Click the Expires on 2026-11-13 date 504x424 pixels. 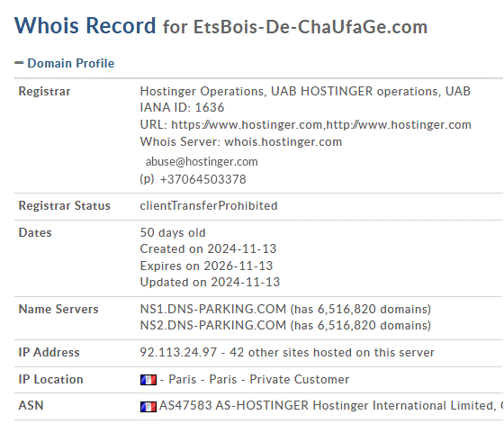(x=206, y=266)
